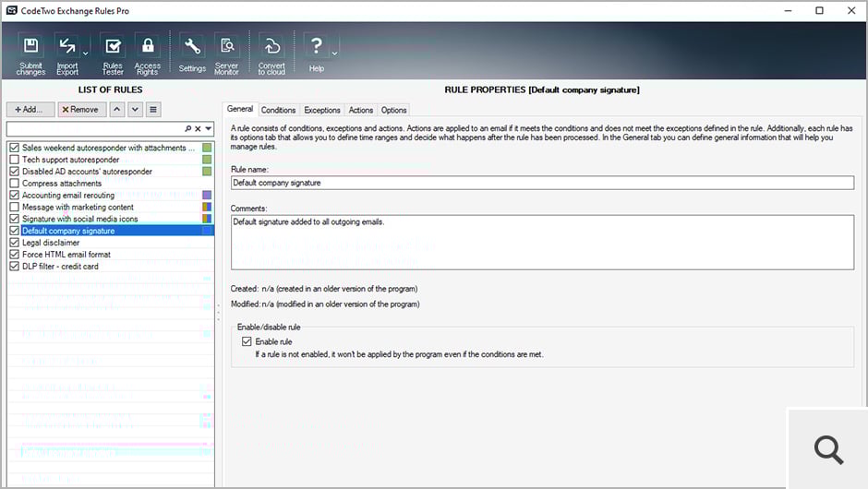The height and width of the screenshot is (489, 868).
Task: Click the Comments text area
Action: [x=543, y=243]
